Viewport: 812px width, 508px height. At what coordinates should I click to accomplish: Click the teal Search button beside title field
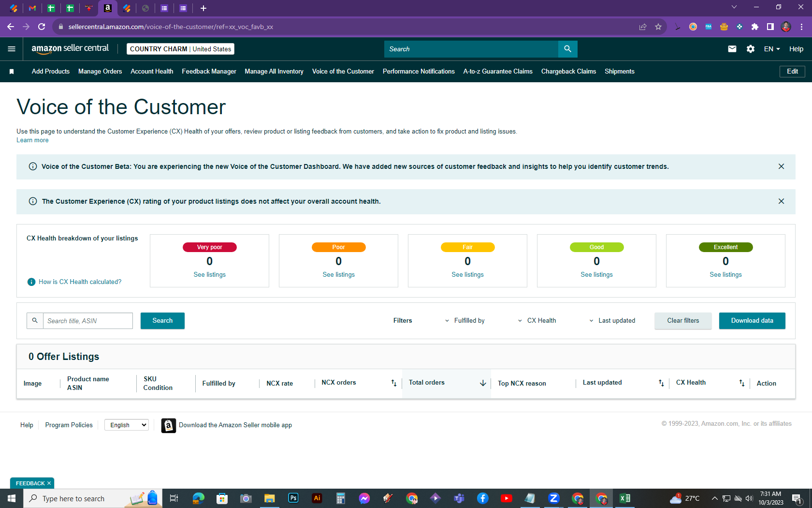tap(162, 321)
